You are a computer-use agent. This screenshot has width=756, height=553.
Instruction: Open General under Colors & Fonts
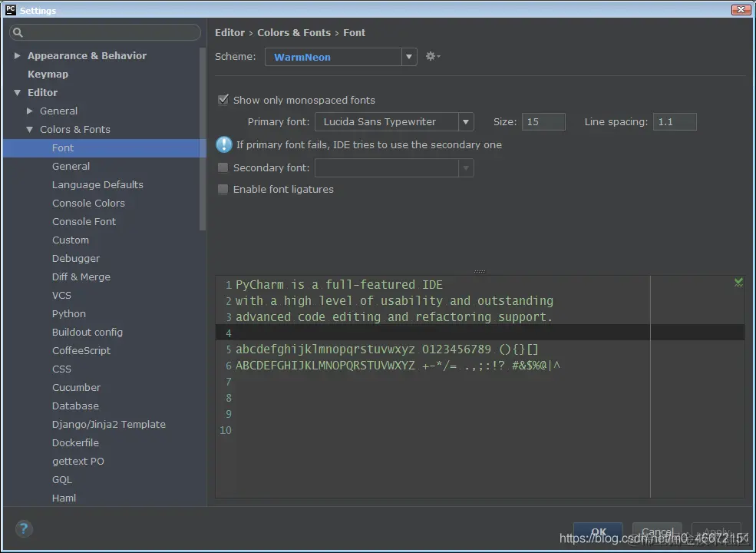tap(71, 166)
